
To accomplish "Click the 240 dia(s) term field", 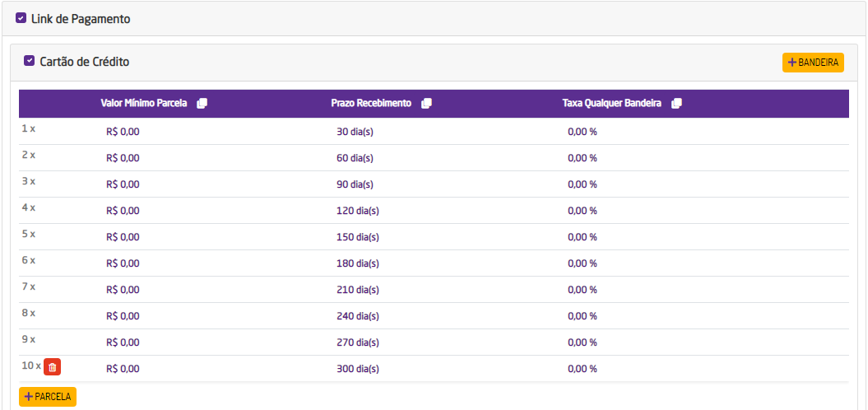I will [x=357, y=316].
